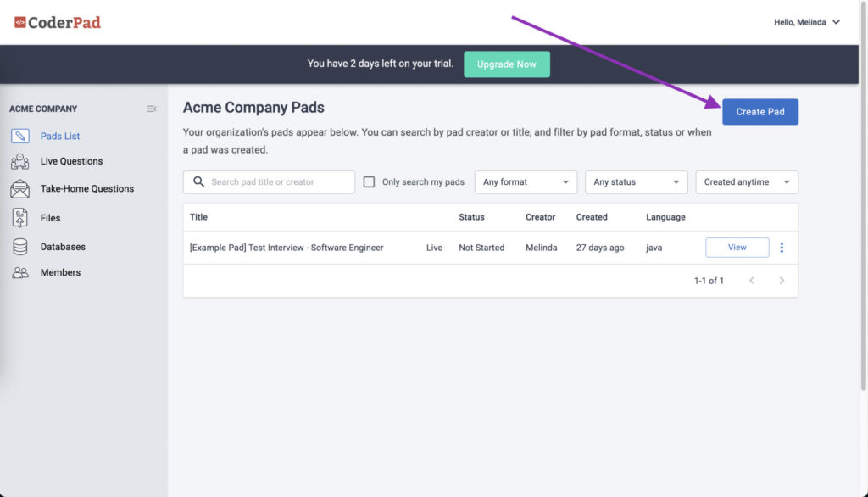Collapse the sidebar using menu icon
Image resolution: width=868 pixels, height=497 pixels.
point(151,109)
